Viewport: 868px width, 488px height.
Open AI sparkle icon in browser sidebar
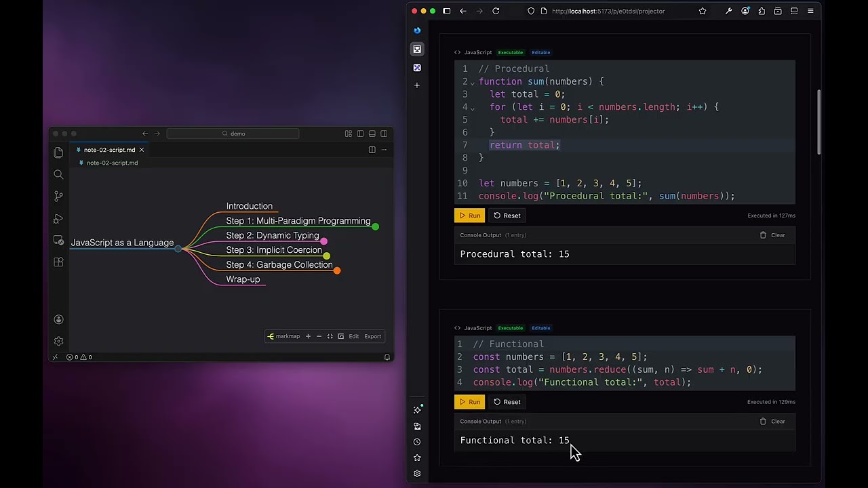point(417,410)
